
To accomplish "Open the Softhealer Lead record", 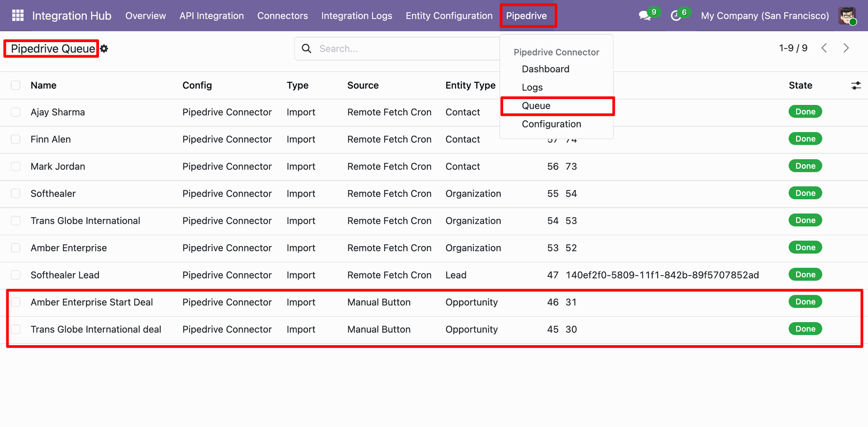I will point(65,275).
